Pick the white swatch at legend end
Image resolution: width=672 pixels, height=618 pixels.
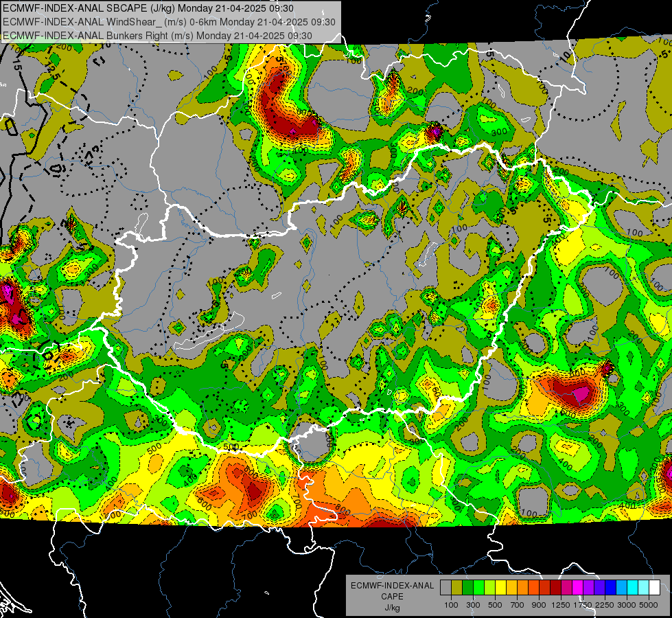(654, 588)
